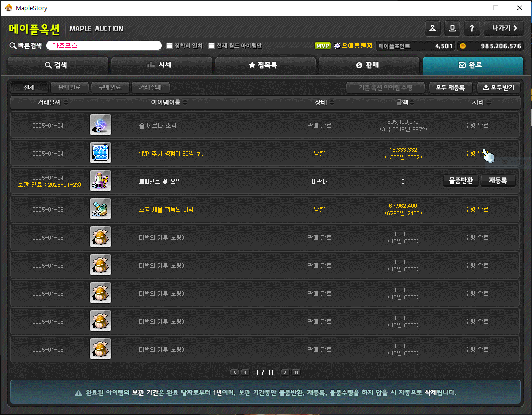This screenshot has height=415, width=532.
Task: Click the page indicator 1 / 11
Action: click(x=264, y=372)
